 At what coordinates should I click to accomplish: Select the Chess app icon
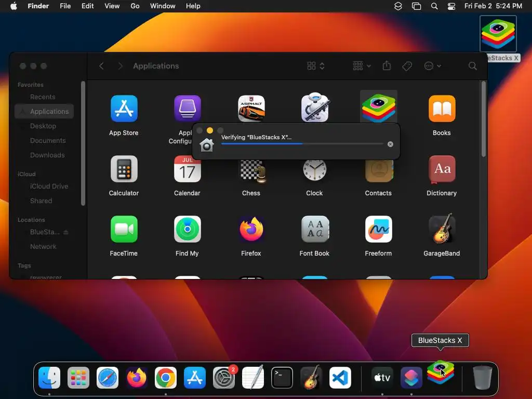(253, 170)
